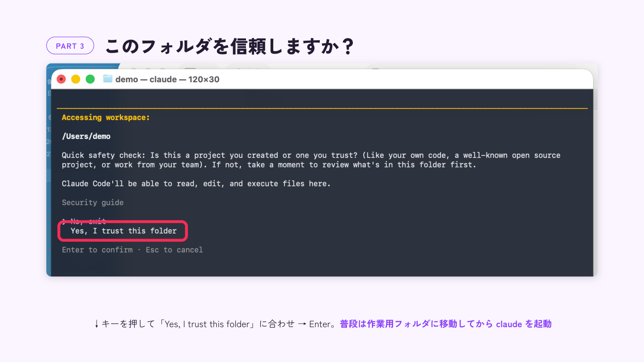Screen dimensions: 644x362
Task: Click the PART 3 badge
Action: [x=70, y=46]
